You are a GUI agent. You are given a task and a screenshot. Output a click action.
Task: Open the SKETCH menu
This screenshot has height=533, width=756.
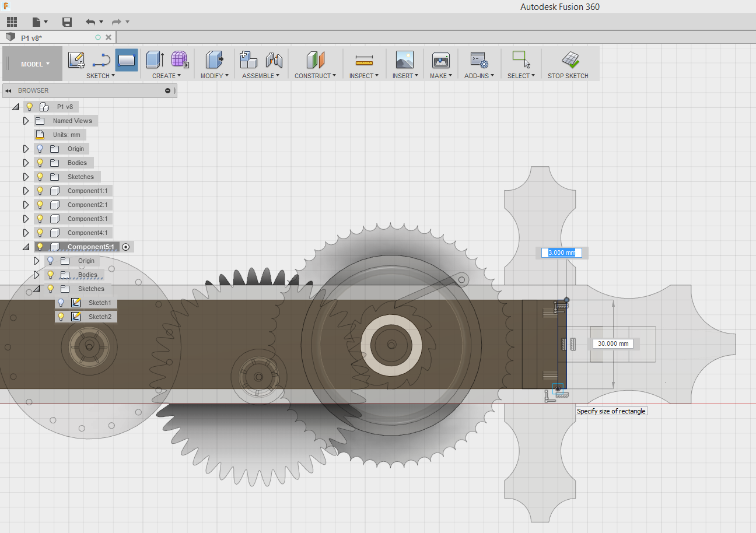click(100, 76)
